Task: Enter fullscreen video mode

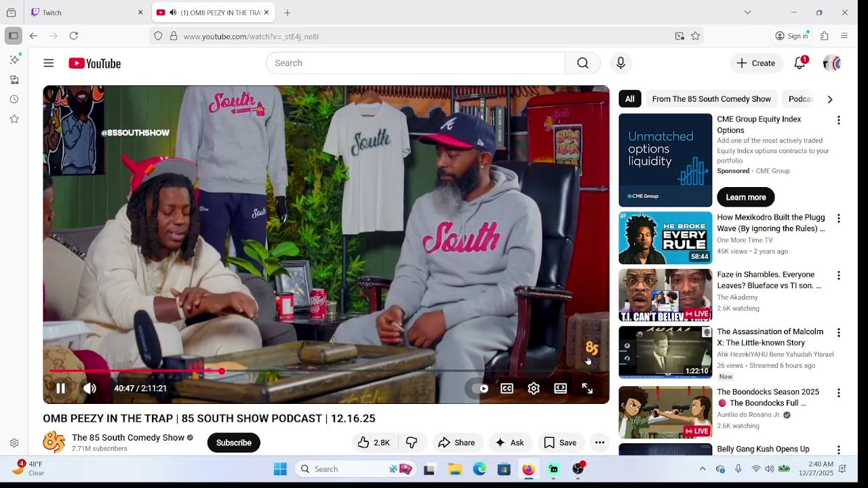Action: click(x=587, y=388)
